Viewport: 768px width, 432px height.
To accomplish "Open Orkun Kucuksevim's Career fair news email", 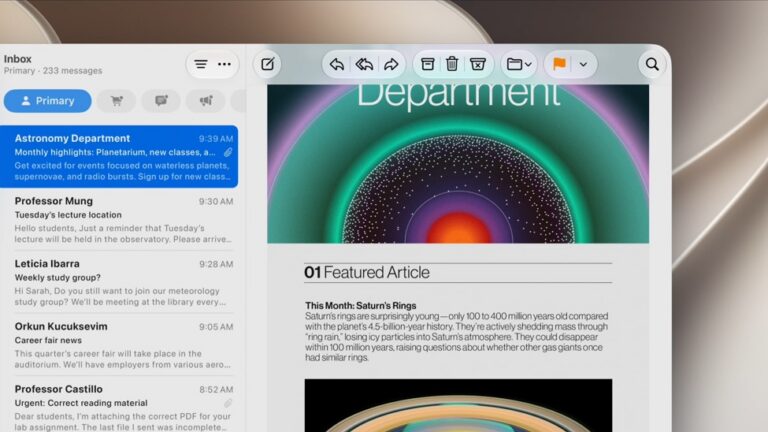I will 119,345.
